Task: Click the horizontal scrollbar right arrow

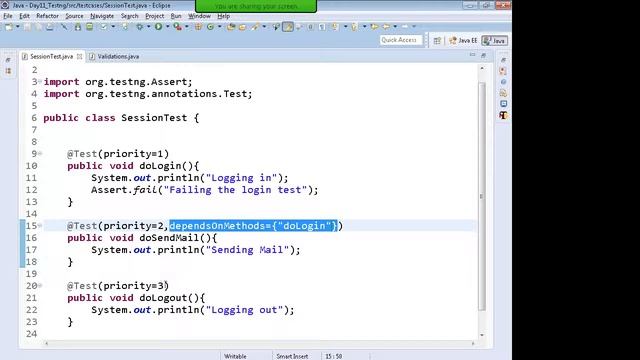Action: pyautogui.click(x=473, y=343)
